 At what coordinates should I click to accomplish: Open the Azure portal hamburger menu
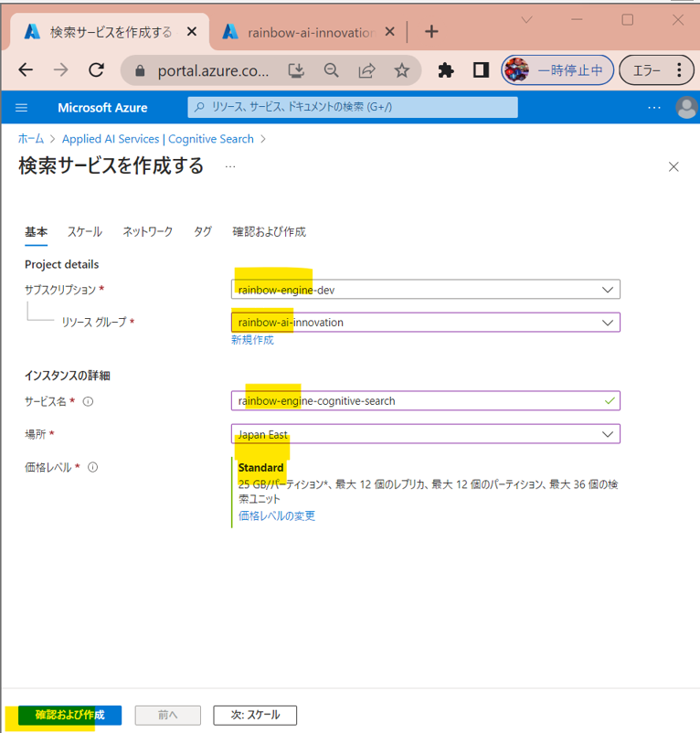coord(22,108)
